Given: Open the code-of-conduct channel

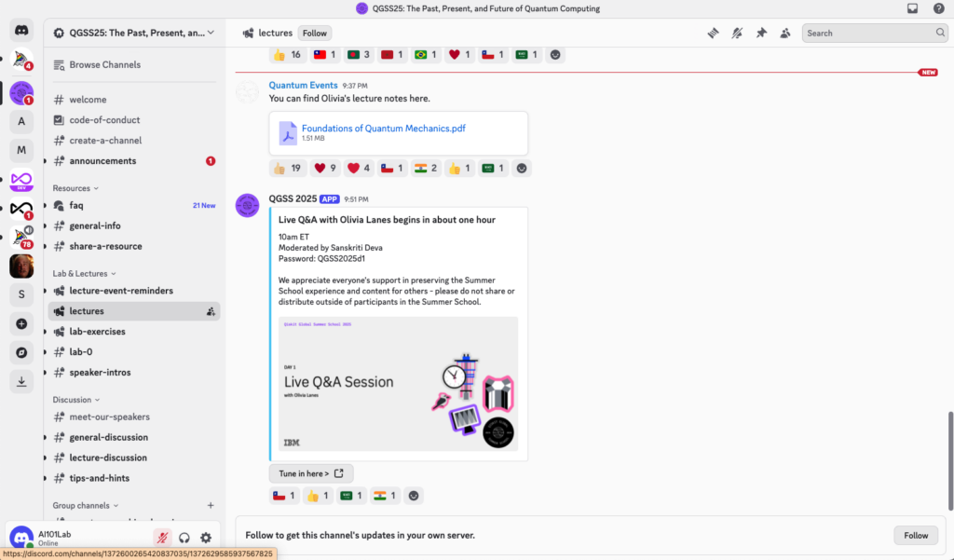Looking at the screenshot, I should [134, 120].
